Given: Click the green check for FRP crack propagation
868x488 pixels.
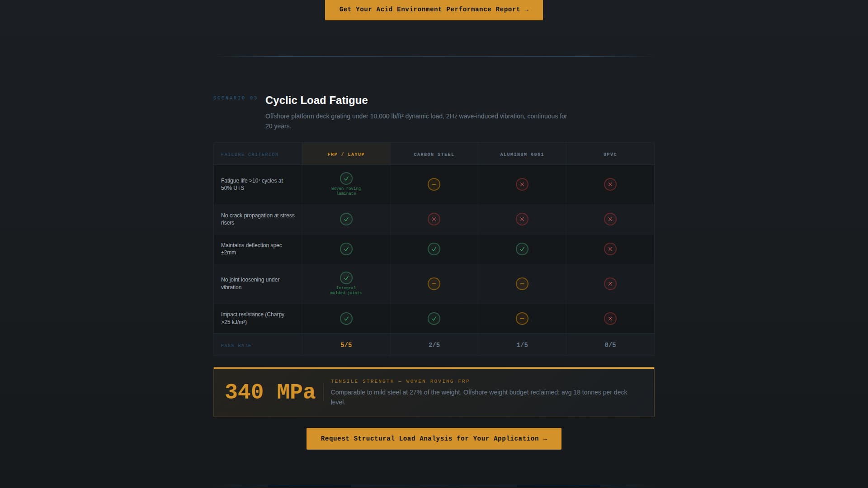Looking at the screenshot, I should point(346,219).
